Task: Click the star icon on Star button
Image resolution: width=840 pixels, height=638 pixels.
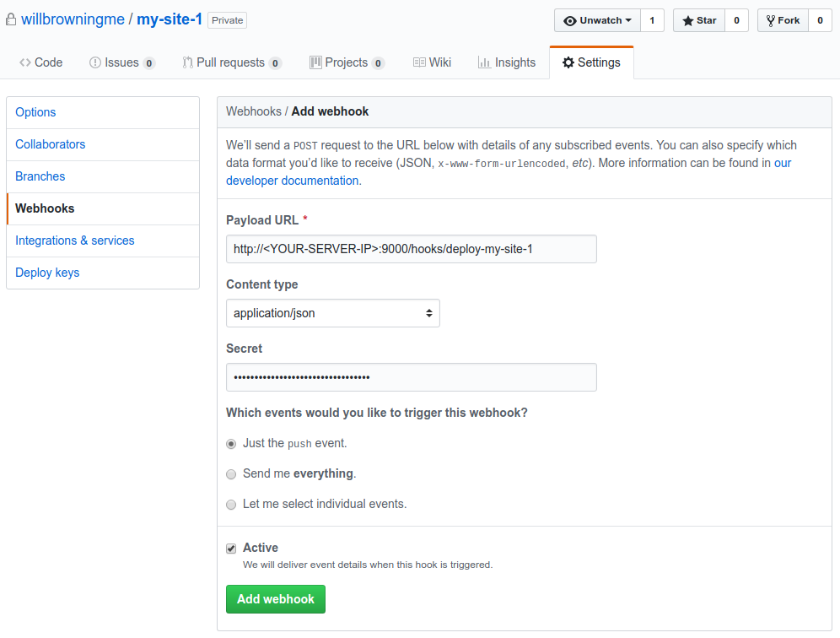Action: [688, 20]
